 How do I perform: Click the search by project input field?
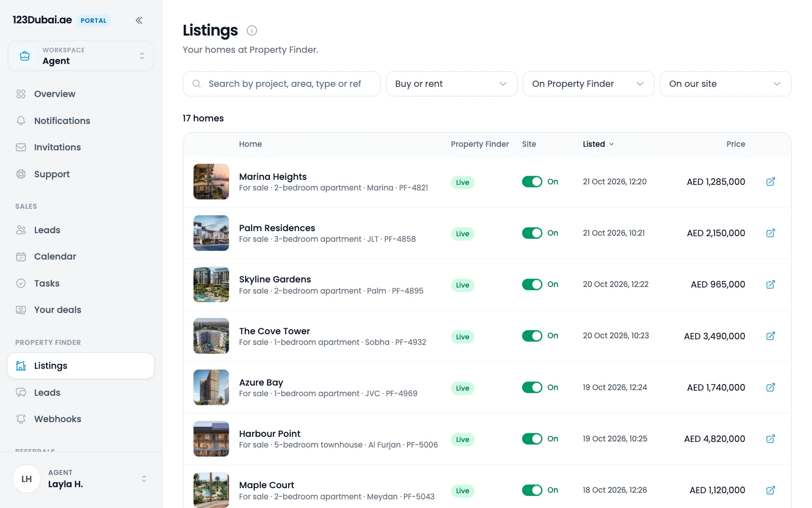(x=282, y=84)
